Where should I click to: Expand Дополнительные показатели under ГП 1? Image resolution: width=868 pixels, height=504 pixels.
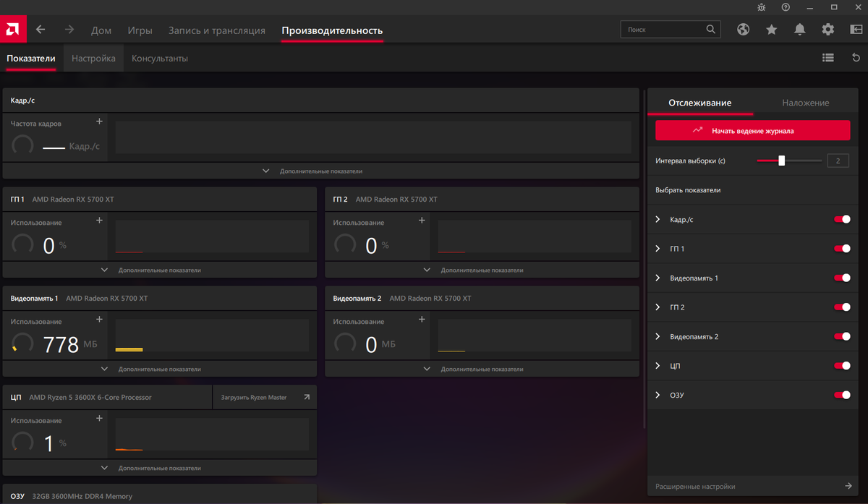160,270
